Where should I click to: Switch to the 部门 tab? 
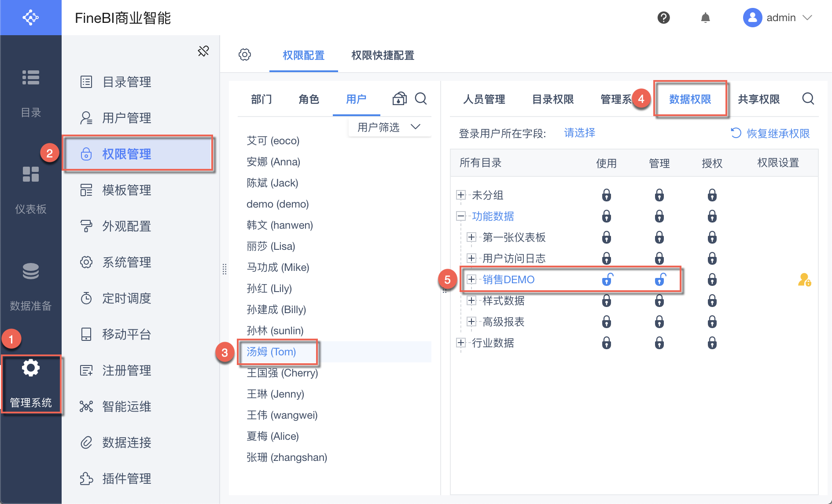261,99
